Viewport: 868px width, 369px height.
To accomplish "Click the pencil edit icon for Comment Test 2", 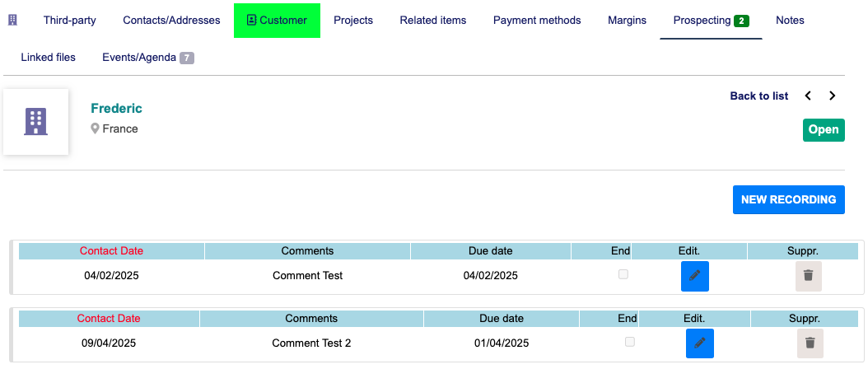I will coord(699,343).
